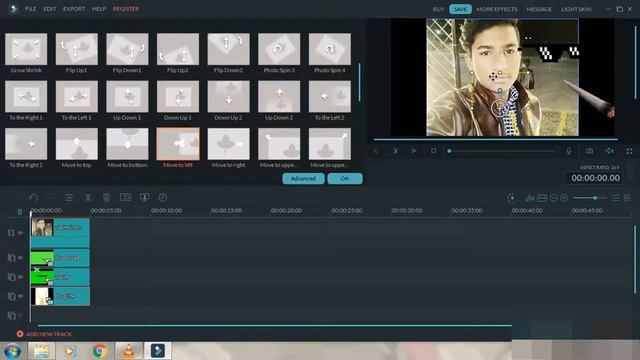Click the speaker volume icon
The width and height of the screenshot is (640, 360).
609,151
